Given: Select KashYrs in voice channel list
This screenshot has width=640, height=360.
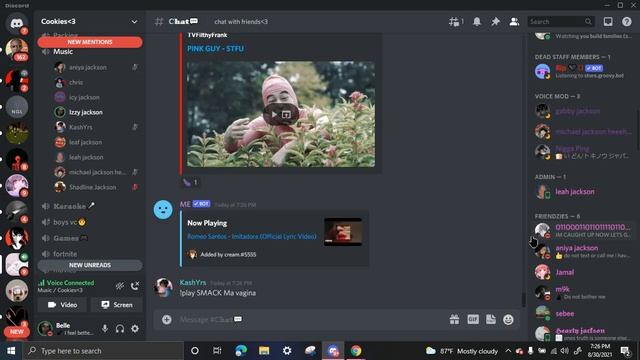Looking at the screenshot, I should click(80, 127).
